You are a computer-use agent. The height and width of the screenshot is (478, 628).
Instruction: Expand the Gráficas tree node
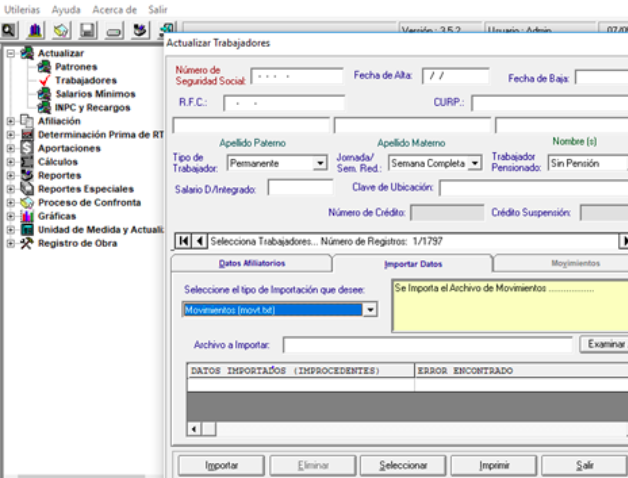pyautogui.click(x=11, y=216)
